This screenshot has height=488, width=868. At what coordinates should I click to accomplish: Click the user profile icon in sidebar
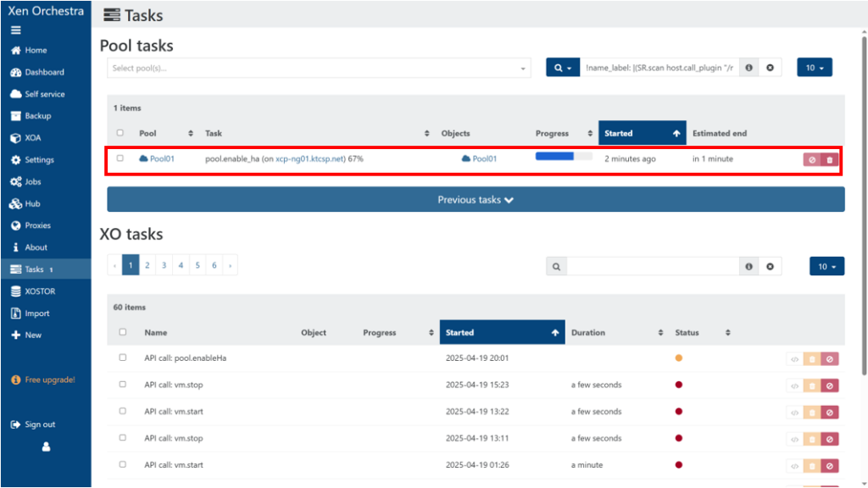pos(46,446)
